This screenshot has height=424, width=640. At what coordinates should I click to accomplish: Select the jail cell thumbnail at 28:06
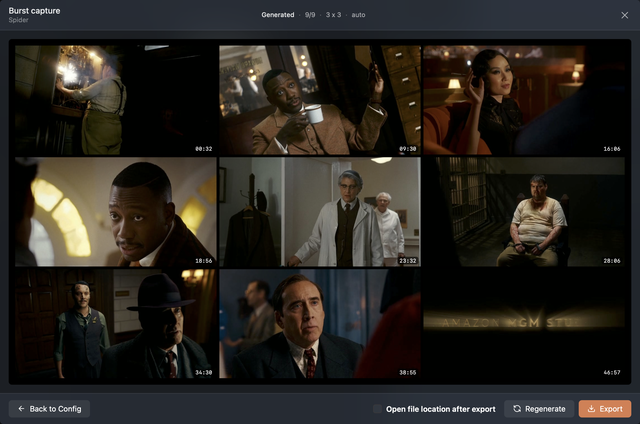[524, 212]
